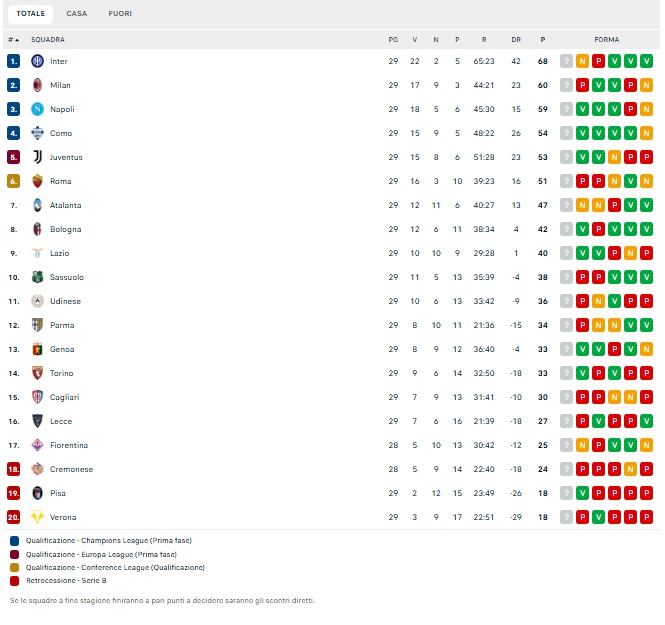Click position badge 20 for Verona
The image size is (665, 625).
click(x=14, y=517)
